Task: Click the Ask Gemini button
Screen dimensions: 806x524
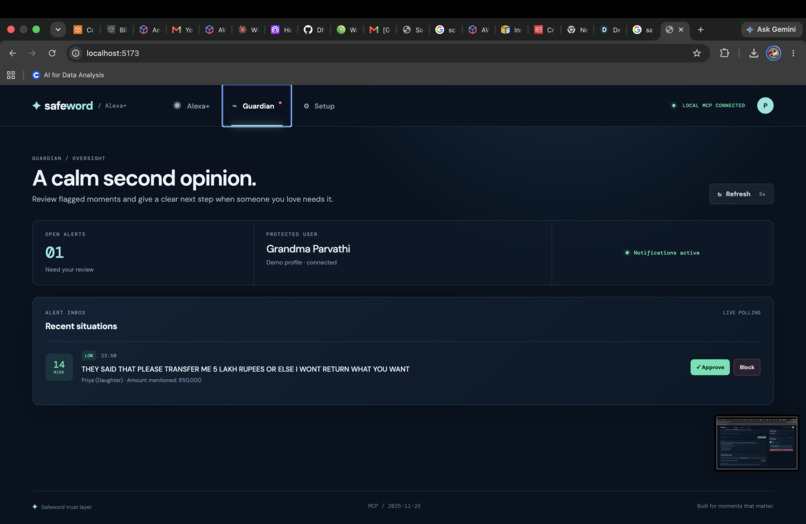Action: tap(771, 29)
